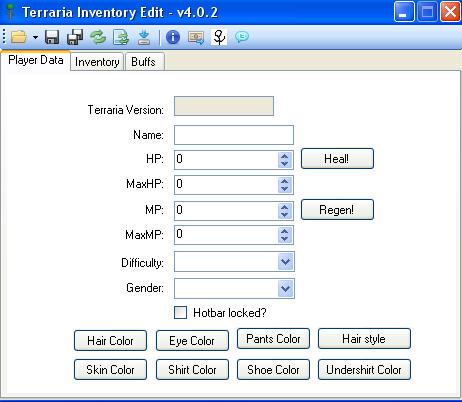Click the Shirt Color button
The height and width of the screenshot is (402, 462).
click(192, 370)
